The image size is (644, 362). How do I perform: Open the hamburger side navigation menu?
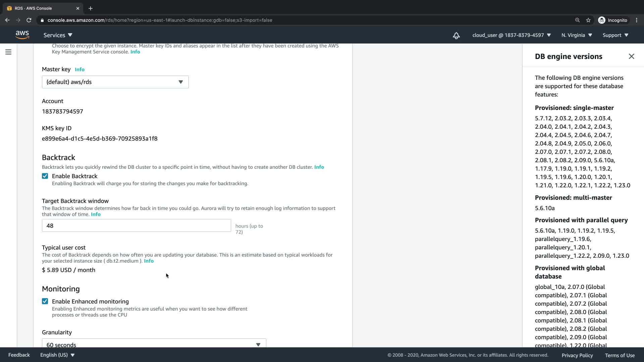8,52
